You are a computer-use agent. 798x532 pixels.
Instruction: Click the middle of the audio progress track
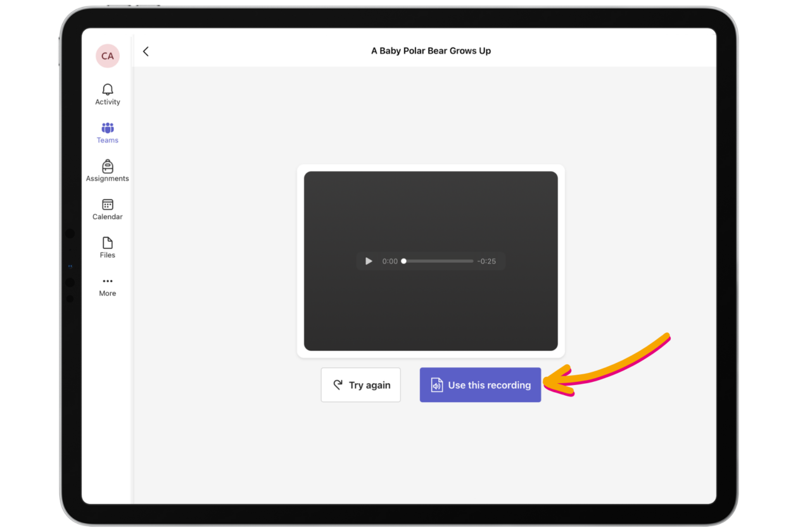438,261
